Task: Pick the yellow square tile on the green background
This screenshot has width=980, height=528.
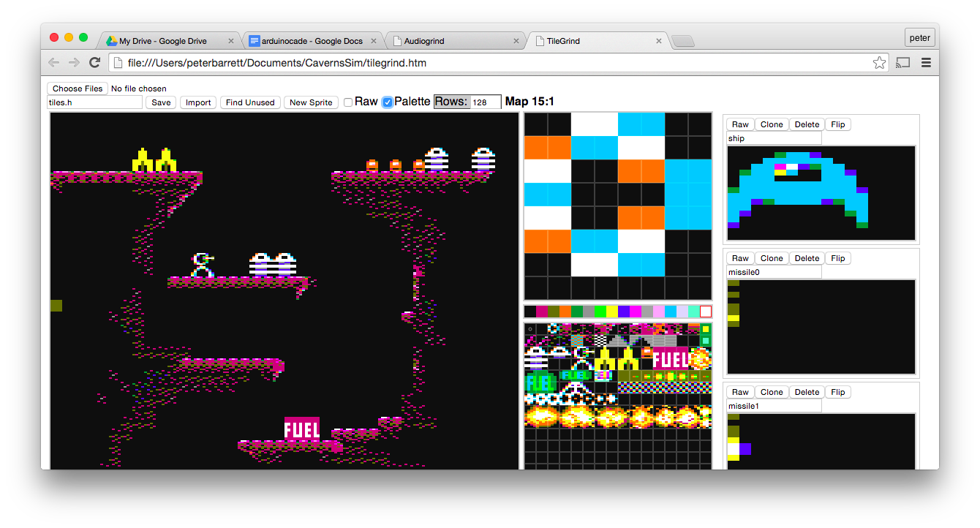Action: pos(706,329)
